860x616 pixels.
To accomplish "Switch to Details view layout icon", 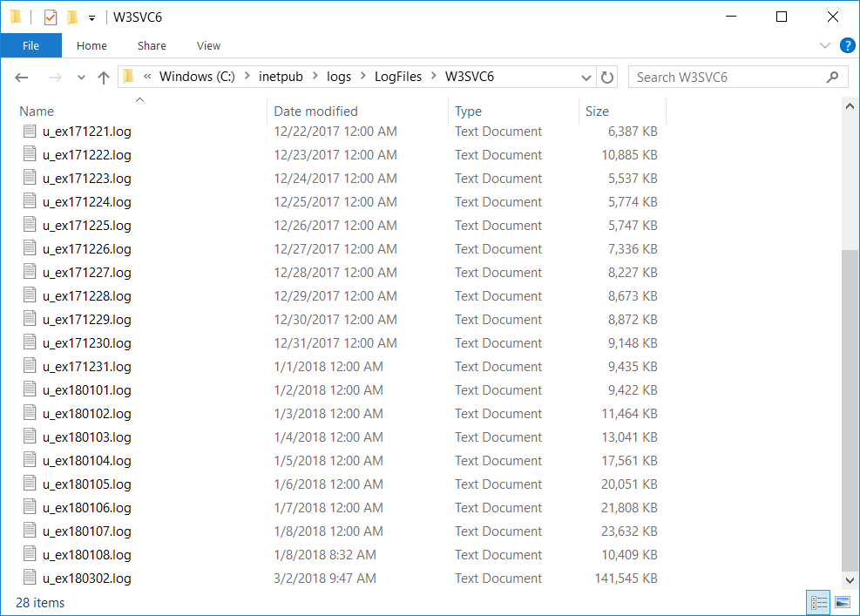I will [x=818, y=603].
